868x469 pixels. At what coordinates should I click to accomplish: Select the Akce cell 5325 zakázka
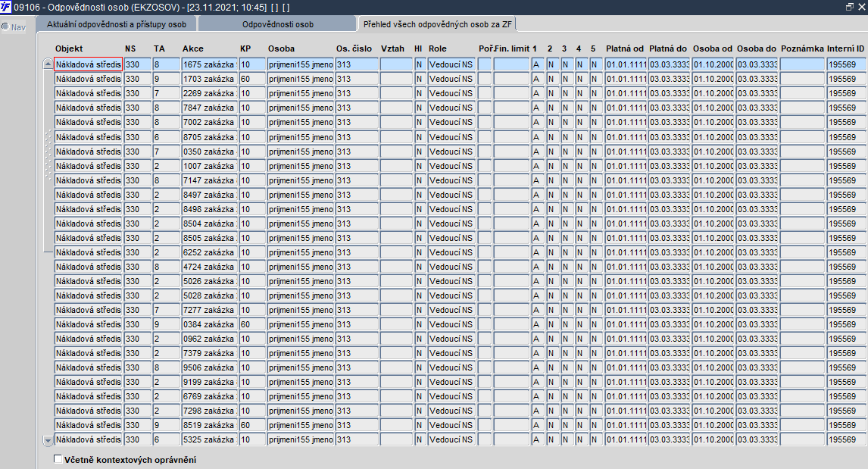click(209, 439)
